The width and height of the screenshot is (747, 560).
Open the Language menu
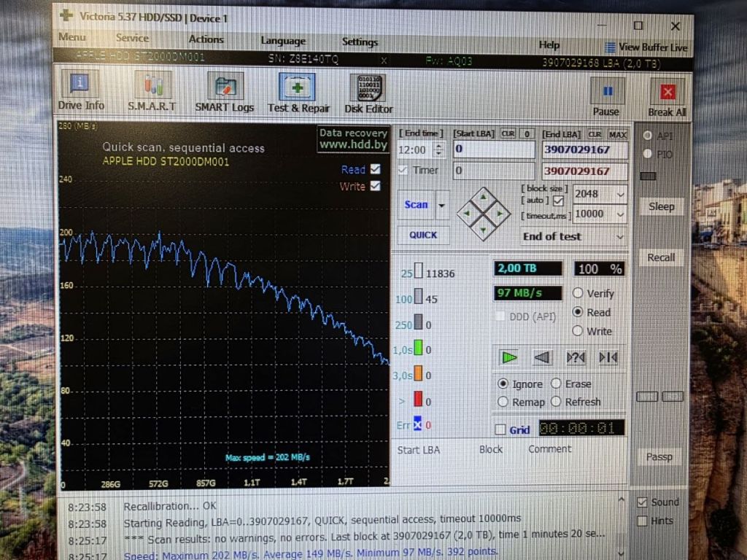(283, 41)
